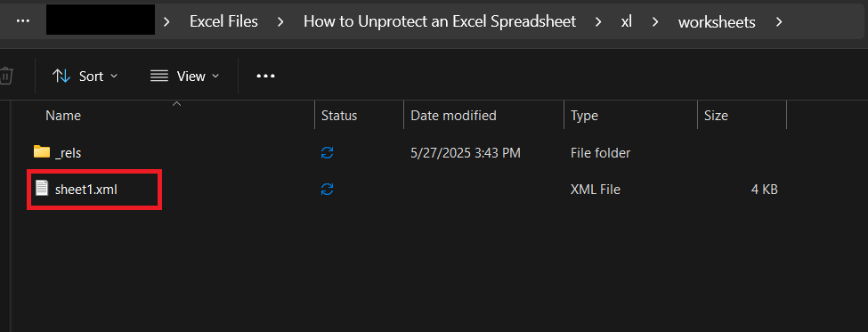This screenshot has width=868, height=332.
Task: Sort by Status column header
Action: (x=339, y=115)
